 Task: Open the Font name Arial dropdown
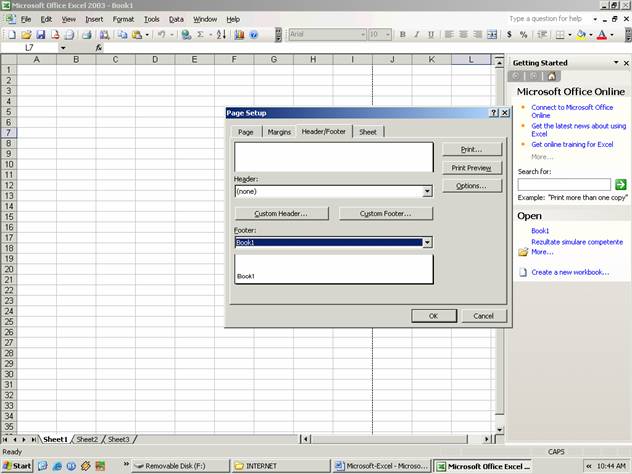point(362,35)
